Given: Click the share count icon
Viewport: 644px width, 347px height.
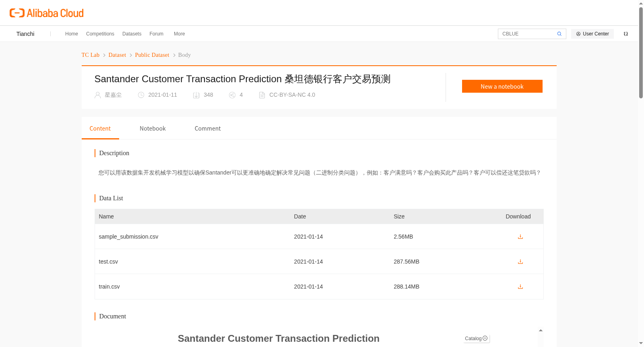Looking at the screenshot, I should tap(232, 95).
